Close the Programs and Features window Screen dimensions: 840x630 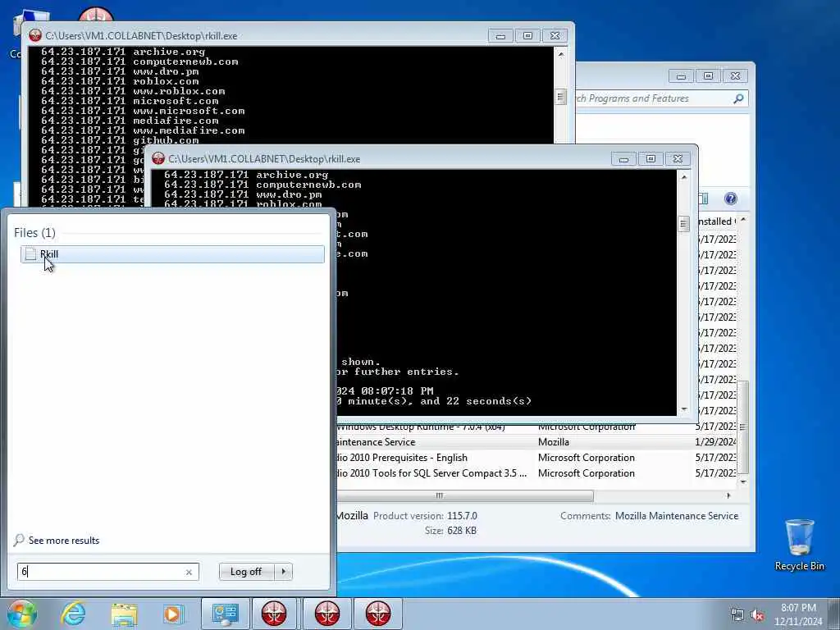click(736, 76)
